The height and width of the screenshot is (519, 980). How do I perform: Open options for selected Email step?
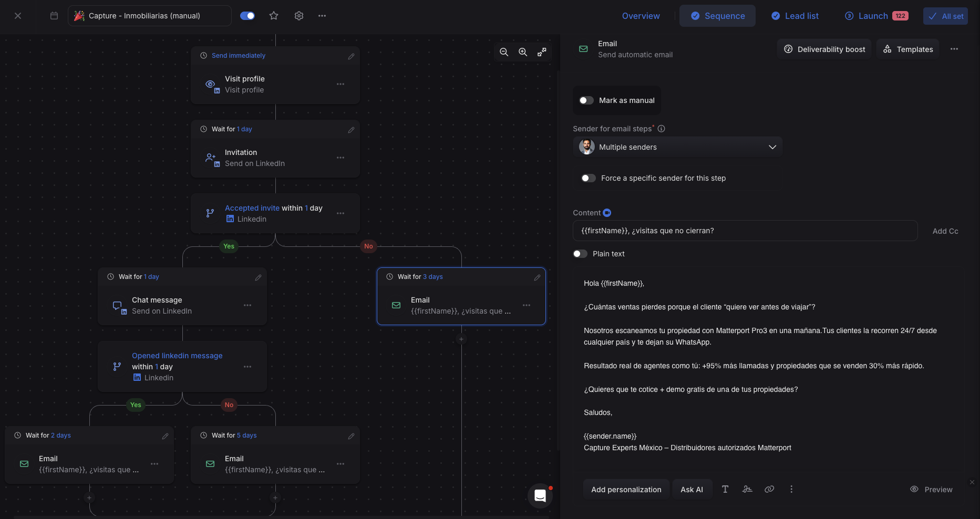[x=527, y=305]
